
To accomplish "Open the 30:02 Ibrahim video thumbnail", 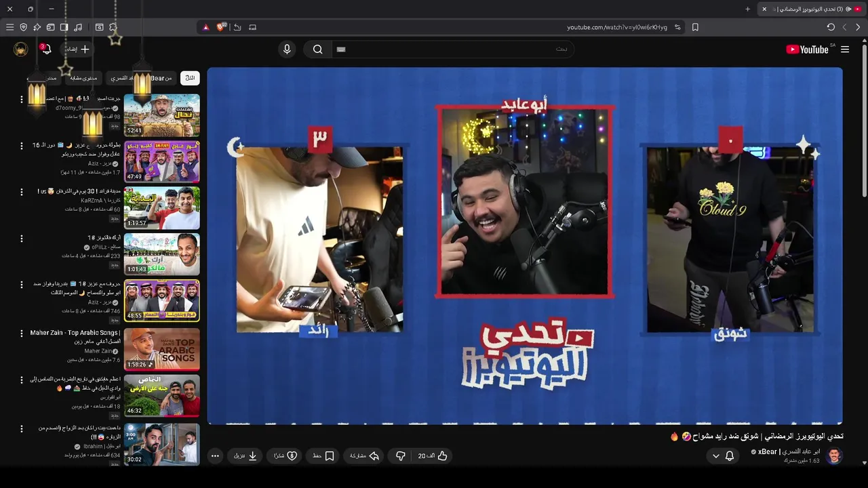I will (x=162, y=444).
